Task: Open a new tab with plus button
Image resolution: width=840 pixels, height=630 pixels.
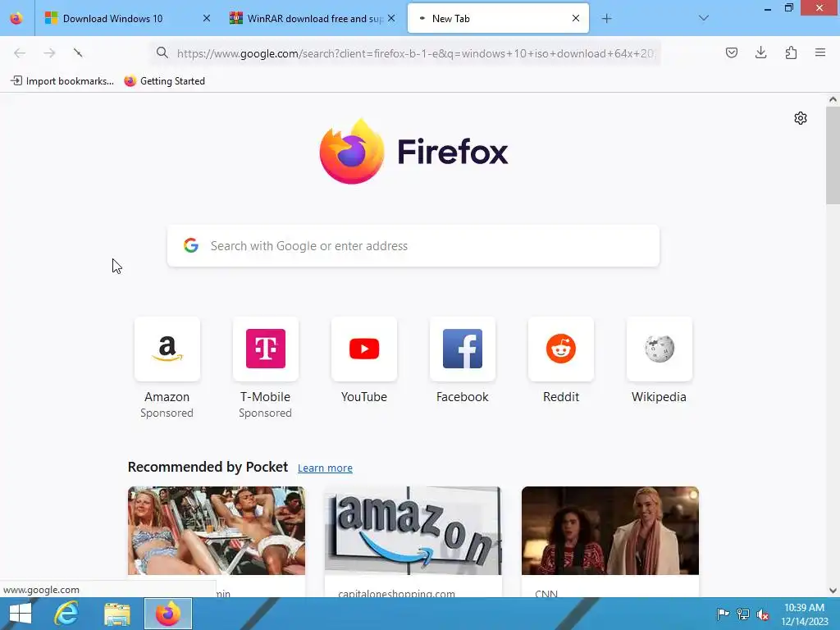Action: pyautogui.click(x=606, y=18)
